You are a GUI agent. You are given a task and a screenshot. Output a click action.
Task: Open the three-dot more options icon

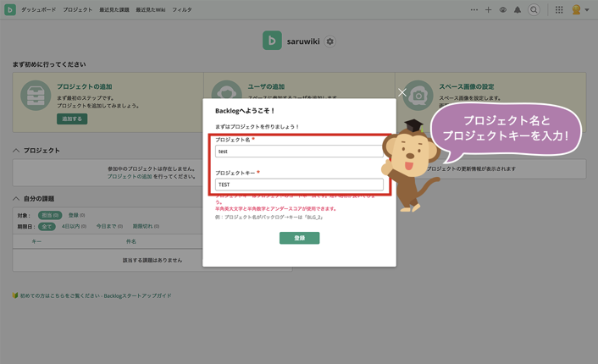pyautogui.click(x=474, y=10)
